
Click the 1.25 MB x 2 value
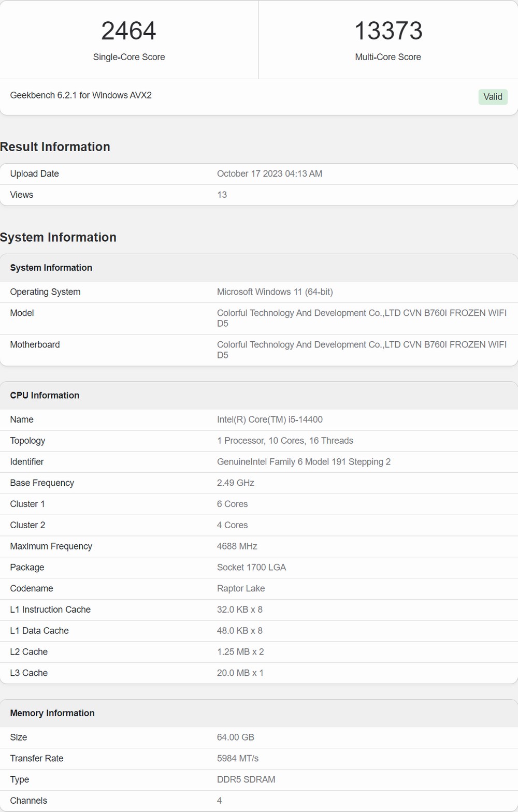click(x=240, y=652)
